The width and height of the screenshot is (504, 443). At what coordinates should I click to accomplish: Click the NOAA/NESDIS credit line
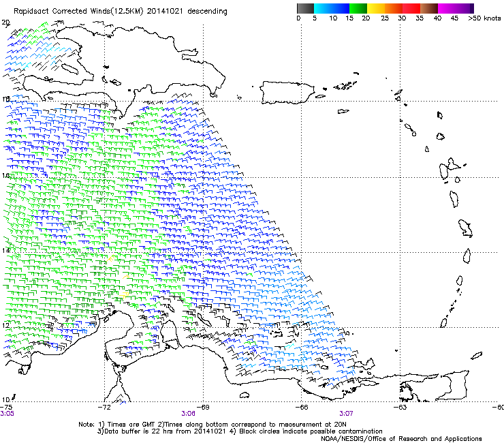401,438
